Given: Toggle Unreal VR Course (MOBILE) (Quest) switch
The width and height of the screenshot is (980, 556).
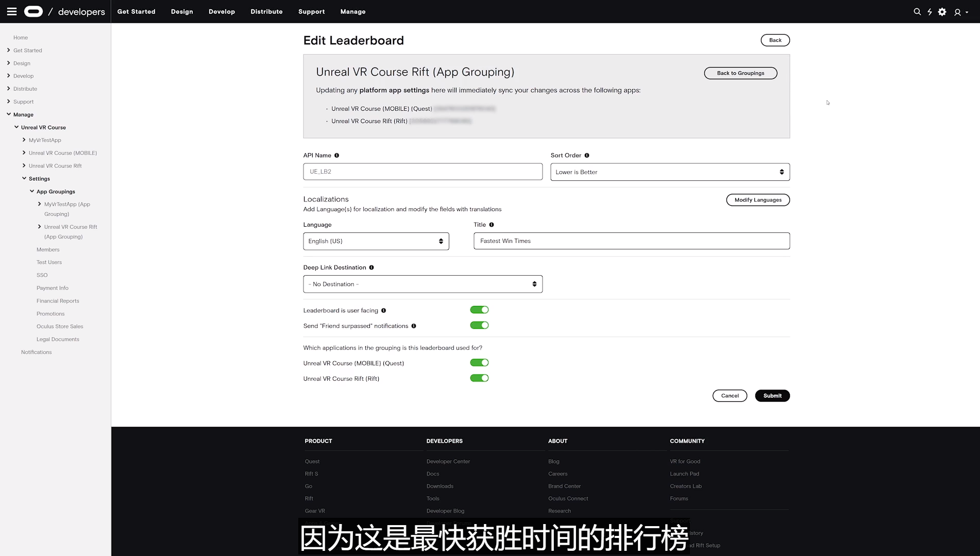Looking at the screenshot, I should pos(479,363).
